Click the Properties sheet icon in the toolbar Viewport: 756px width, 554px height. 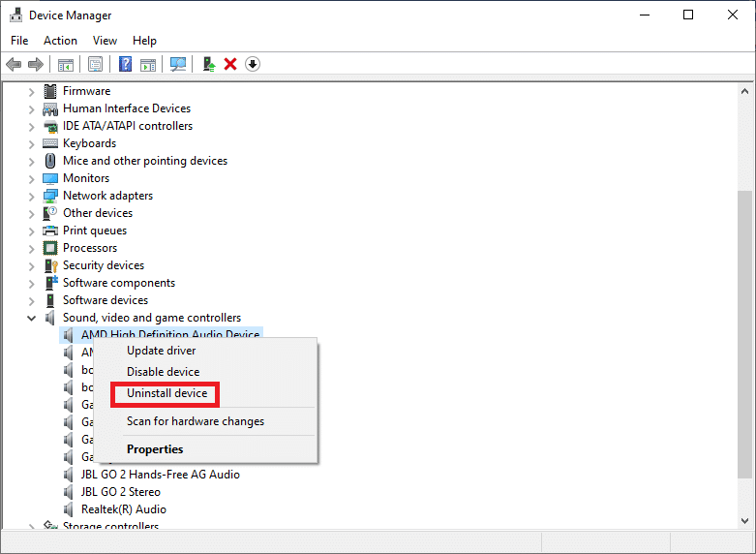coord(95,64)
